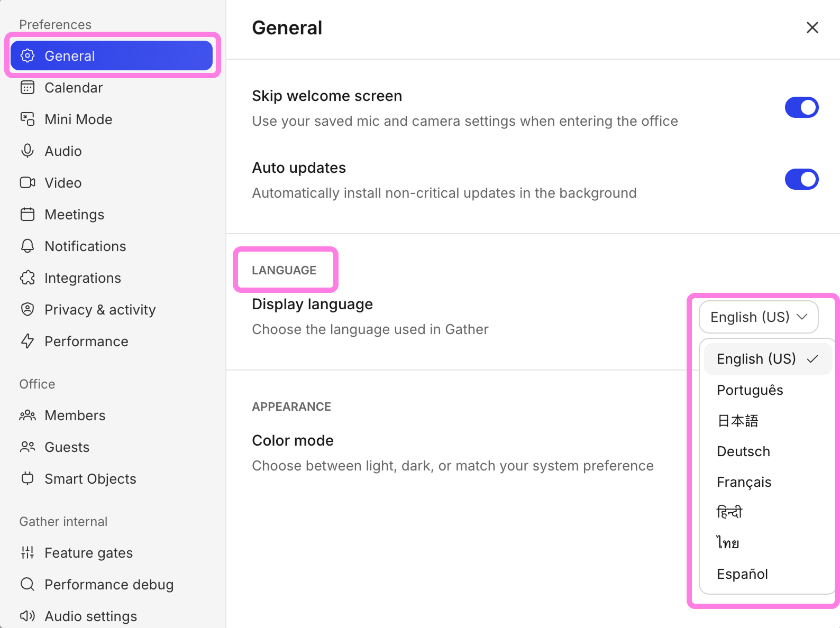Choose Português from the language list

(768, 390)
